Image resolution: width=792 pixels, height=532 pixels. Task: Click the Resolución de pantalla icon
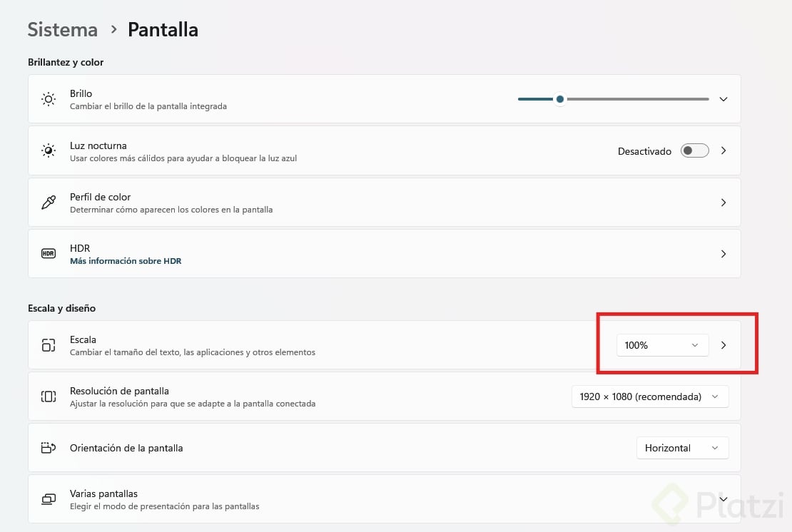[x=49, y=397]
